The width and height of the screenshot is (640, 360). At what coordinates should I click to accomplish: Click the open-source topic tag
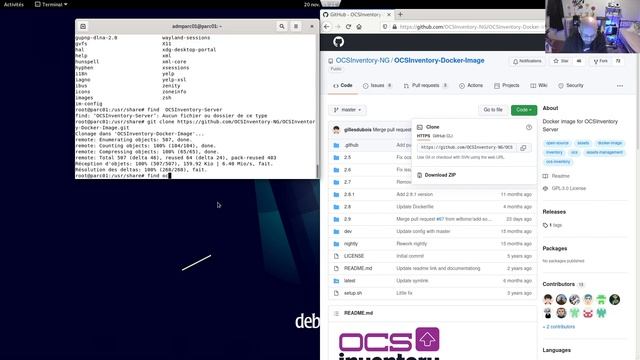557,143
